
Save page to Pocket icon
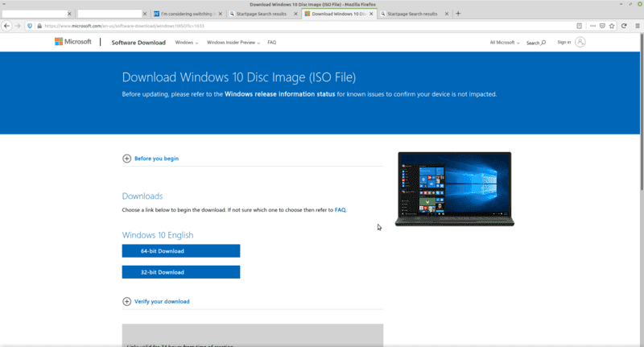coord(602,26)
